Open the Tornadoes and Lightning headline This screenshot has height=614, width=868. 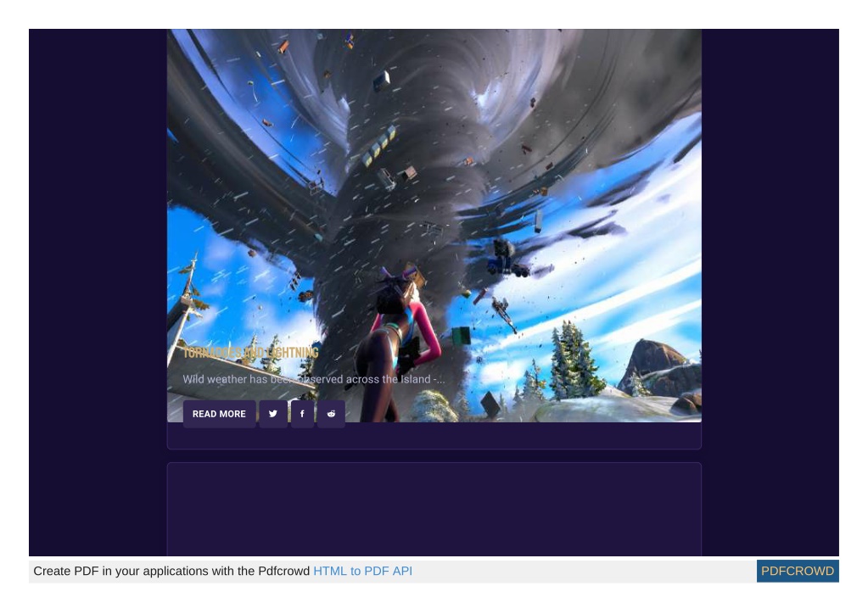coord(251,352)
